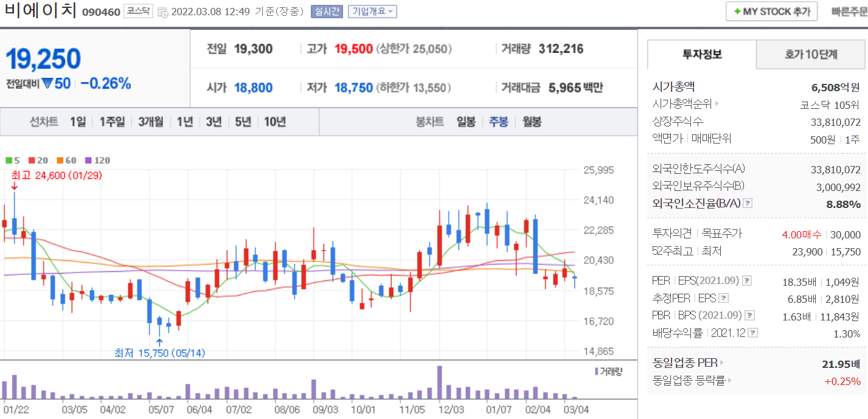The image size is (868, 419).
Task: Click the 거래량 volume legend marker
Action: coord(608,371)
